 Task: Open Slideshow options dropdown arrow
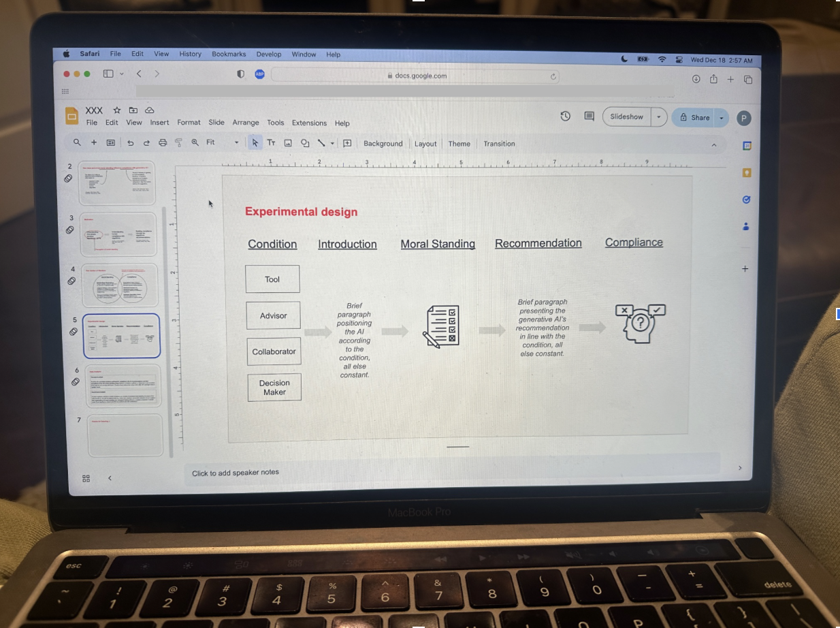[x=658, y=117]
